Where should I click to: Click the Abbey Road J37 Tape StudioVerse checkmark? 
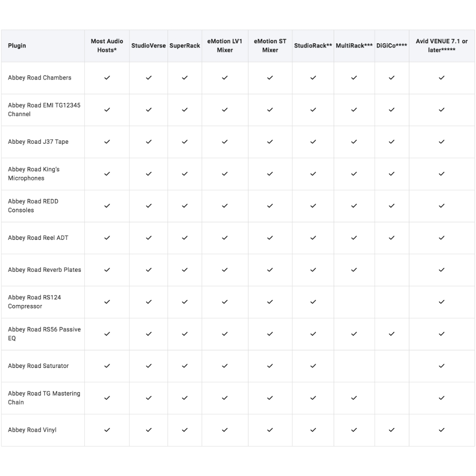pos(149,142)
